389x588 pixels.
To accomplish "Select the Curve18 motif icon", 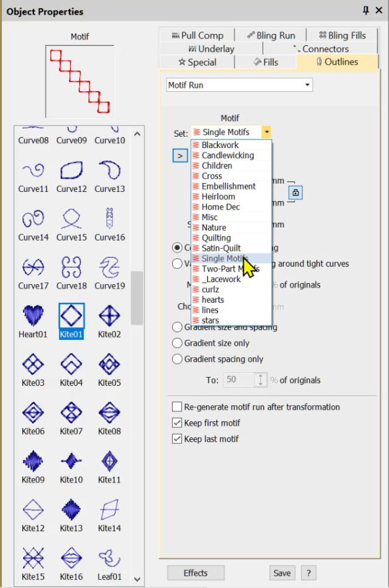I will point(71,268).
